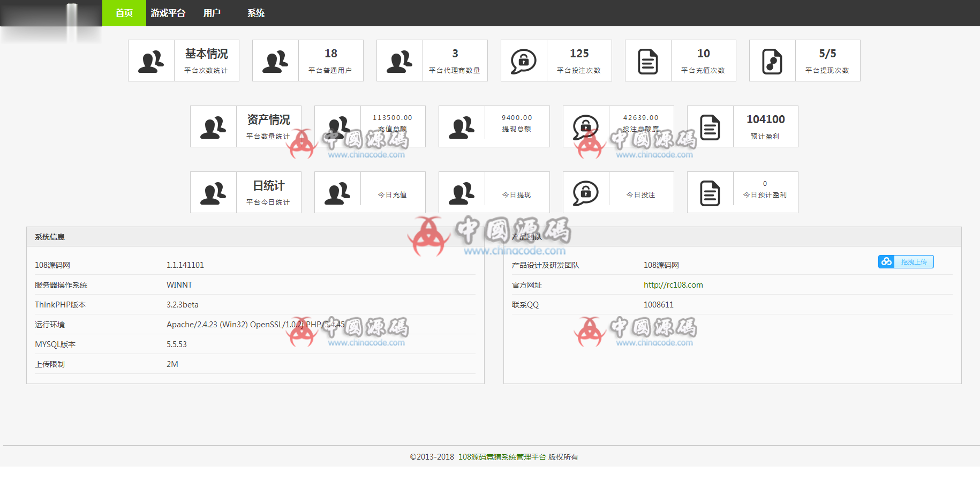Select the 联系QQ number 1008611
Image resolution: width=980 pixels, height=488 pixels.
coord(659,305)
